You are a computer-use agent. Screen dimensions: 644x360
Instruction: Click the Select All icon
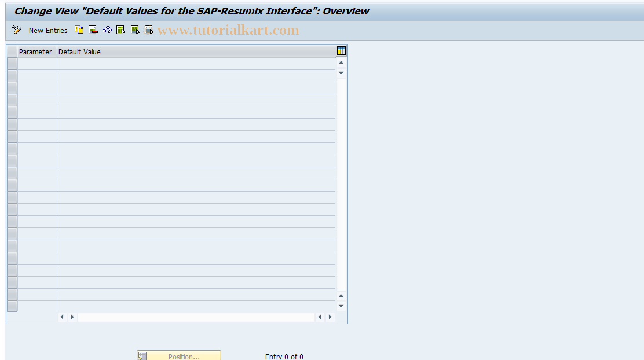[120, 30]
